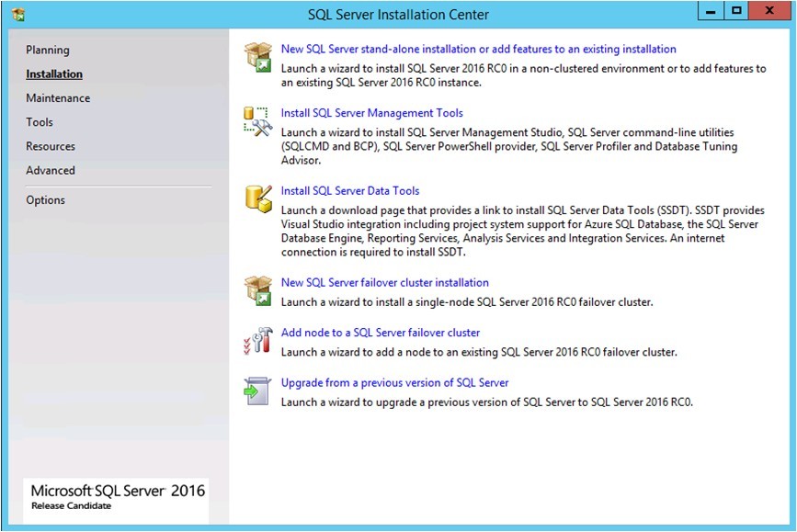Click Add node to a SQL Server failover cluster
This screenshot has width=797, height=532.
[x=381, y=333]
